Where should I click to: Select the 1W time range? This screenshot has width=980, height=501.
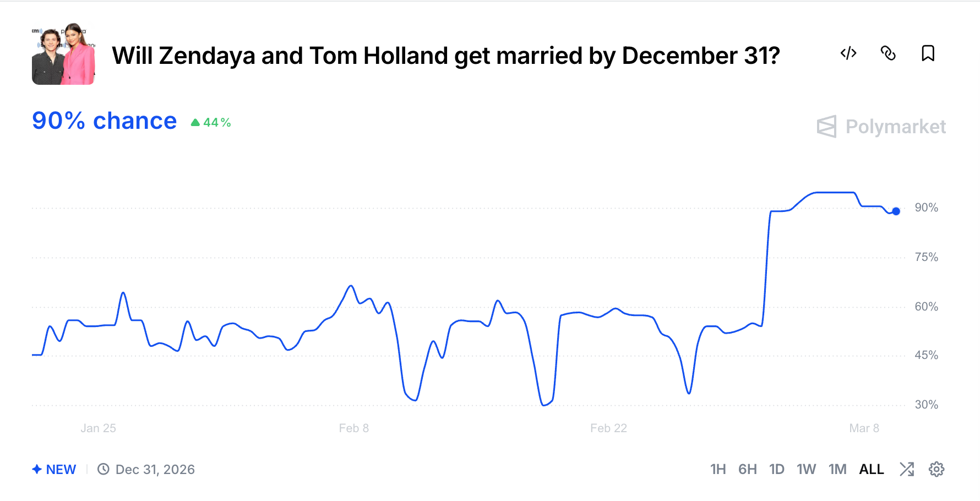(806, 470)
